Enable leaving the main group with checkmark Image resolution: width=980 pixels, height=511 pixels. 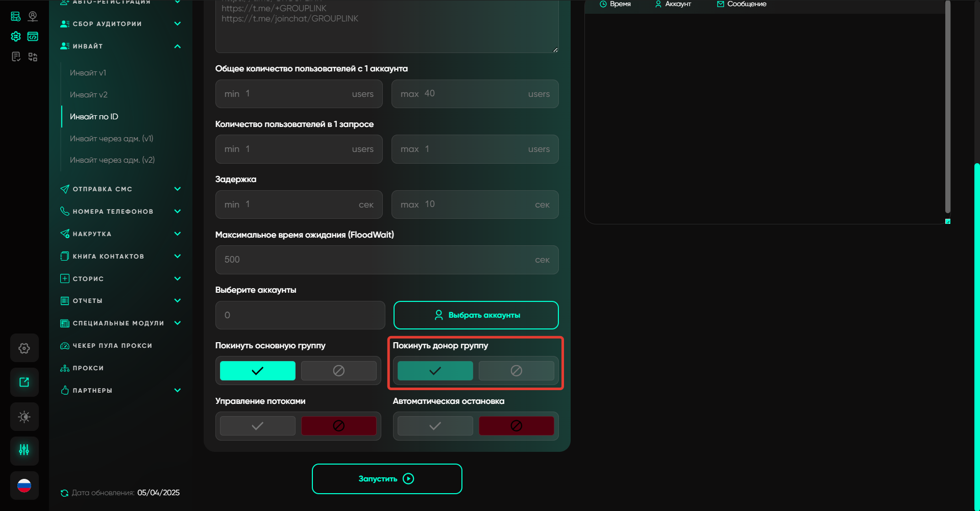257,371
